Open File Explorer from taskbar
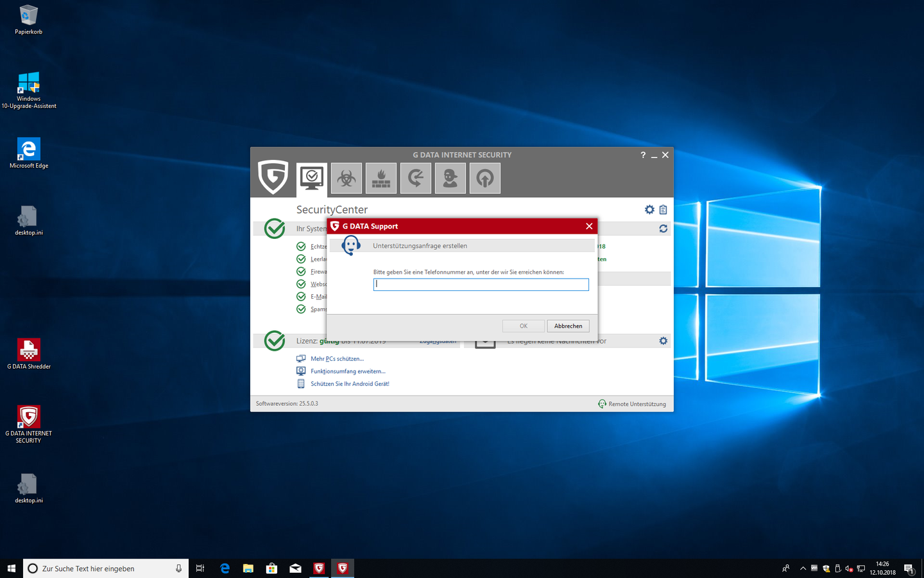 (x=248, y=568)
